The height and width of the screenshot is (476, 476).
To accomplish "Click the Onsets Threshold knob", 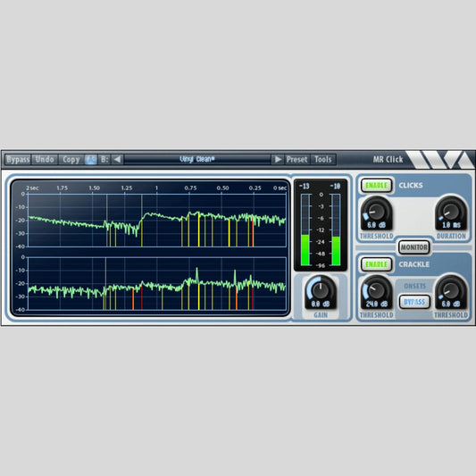I will pyautogui.click(x=451, y=290).
